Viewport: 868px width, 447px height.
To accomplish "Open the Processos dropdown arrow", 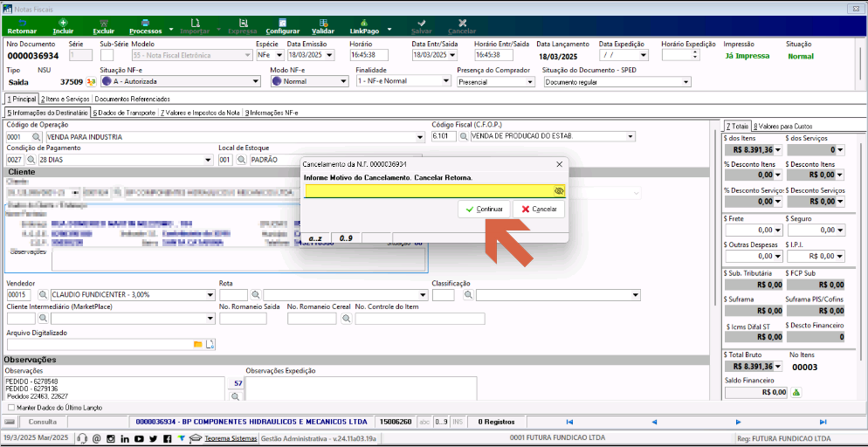I will [x=171, y=29].
